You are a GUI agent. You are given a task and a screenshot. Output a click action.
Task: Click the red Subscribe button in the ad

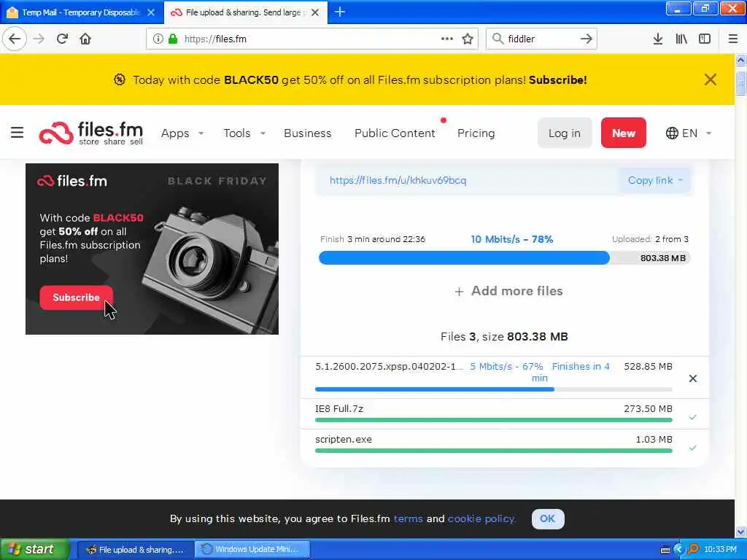pos(76,297)
